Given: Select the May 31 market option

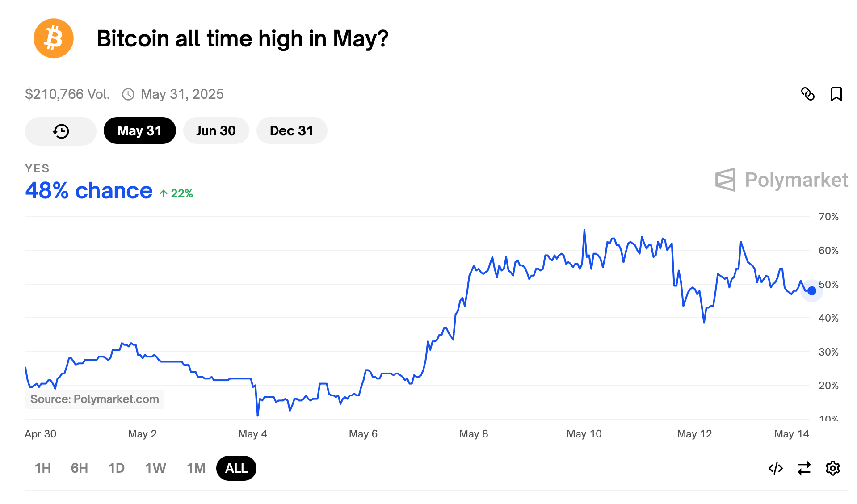Looking at the screenshot, I should [x=139, y=130].
